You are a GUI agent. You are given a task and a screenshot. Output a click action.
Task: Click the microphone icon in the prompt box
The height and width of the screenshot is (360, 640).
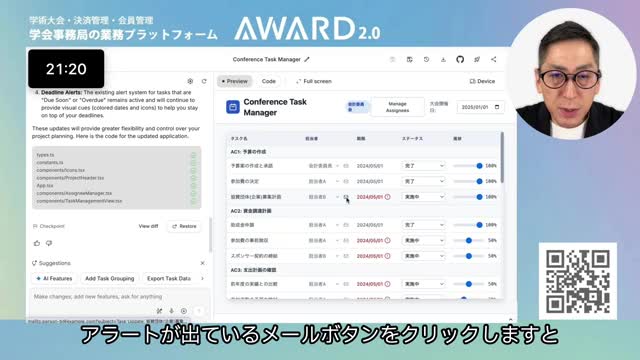coord(171,311)
